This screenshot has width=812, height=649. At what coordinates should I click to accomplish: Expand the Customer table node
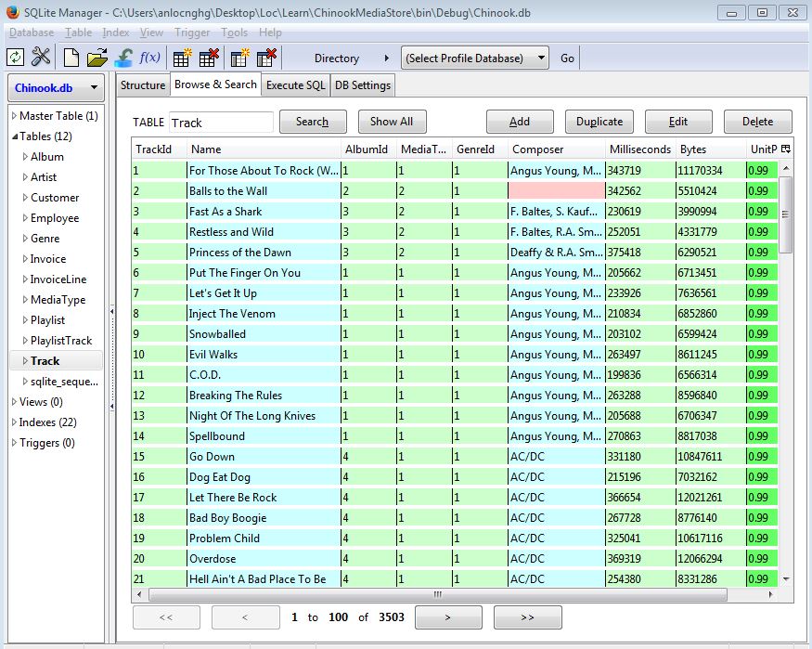tap(25, 198)
